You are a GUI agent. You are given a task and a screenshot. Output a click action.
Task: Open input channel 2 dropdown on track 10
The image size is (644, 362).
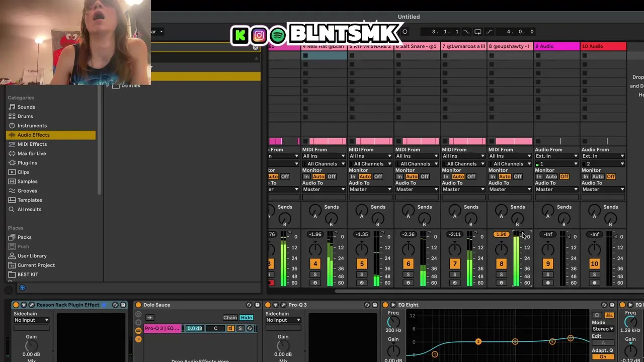[603, 164]
